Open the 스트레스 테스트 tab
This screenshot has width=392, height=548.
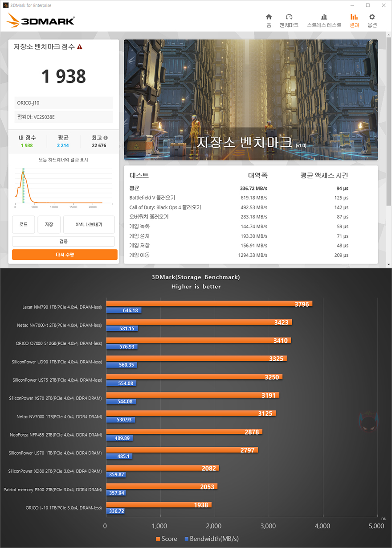(x=324, y=21)
